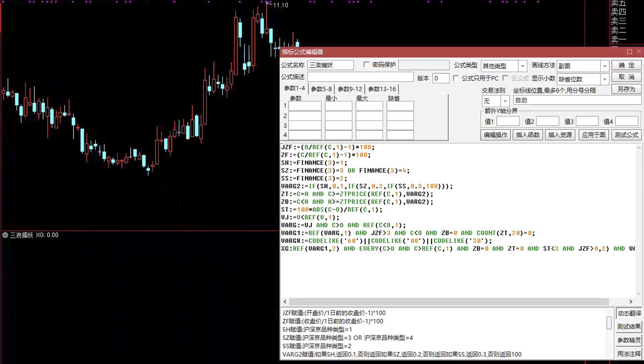Screen dimensions: 644x364
Task: Click the 密码保护 password field
Action: pos(424,65)
